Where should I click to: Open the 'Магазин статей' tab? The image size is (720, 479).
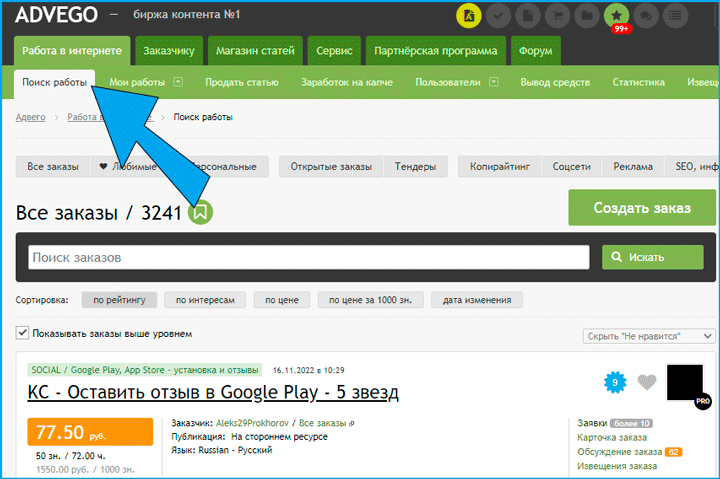[255, 51]
